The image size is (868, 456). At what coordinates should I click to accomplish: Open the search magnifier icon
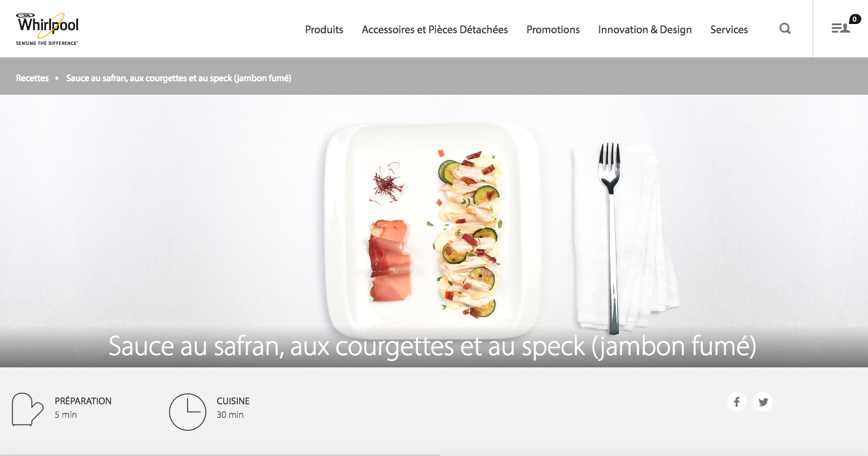coord(785,28)
